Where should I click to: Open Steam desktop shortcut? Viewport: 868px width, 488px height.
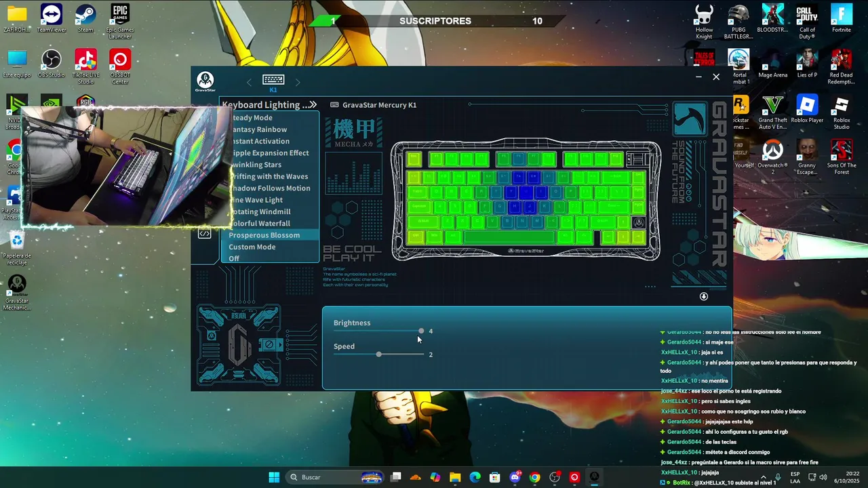tap(85, 19)
